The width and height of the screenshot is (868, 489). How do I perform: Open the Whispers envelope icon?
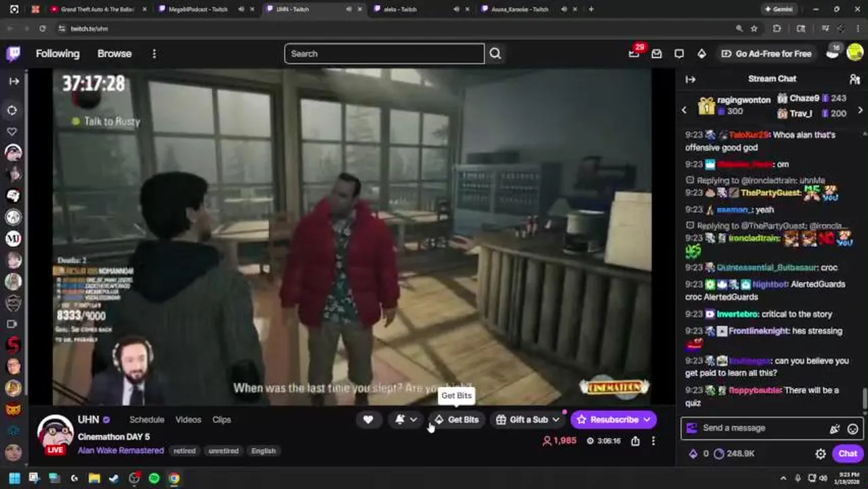(x=657, y=54)
